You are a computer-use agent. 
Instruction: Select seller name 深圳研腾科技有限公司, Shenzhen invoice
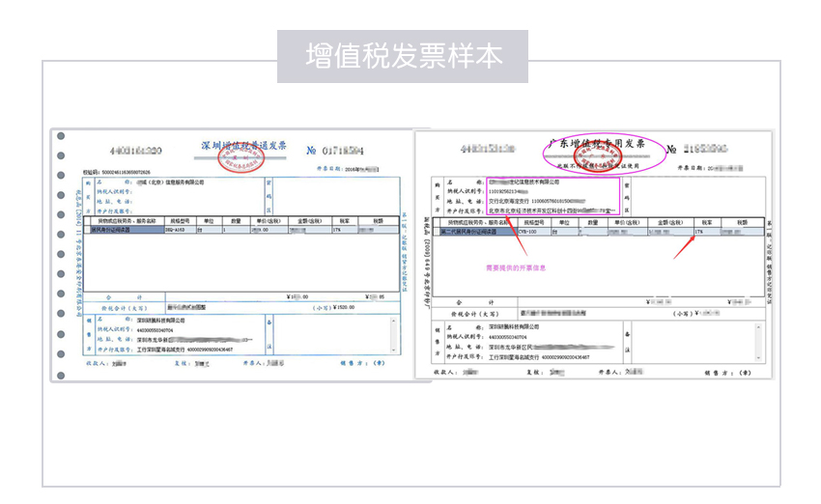(x=161, y=320)
